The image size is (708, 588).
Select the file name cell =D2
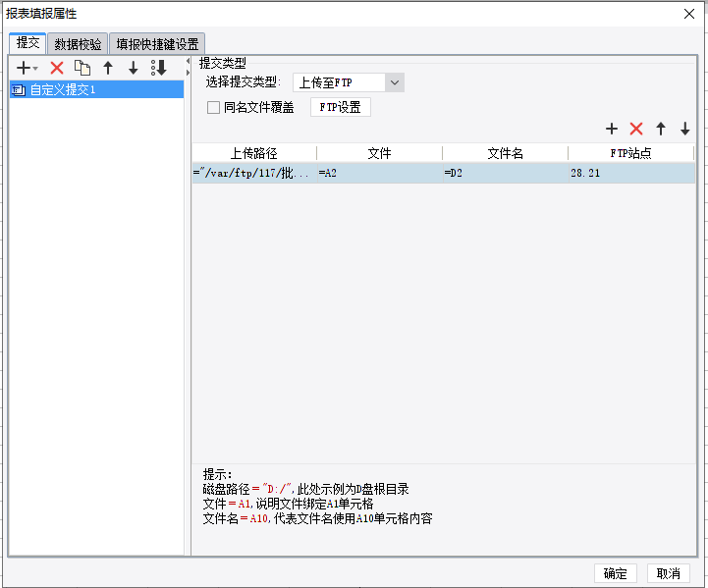click(506, 173)
